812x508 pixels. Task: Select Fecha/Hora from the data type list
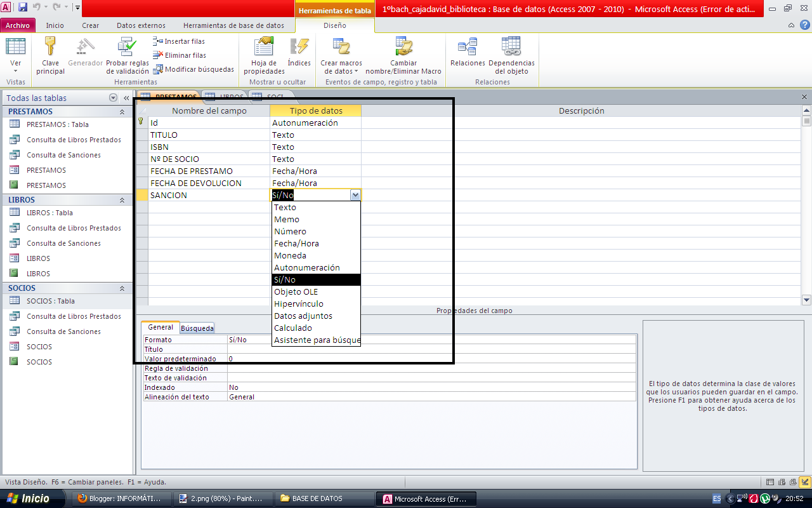295,243
